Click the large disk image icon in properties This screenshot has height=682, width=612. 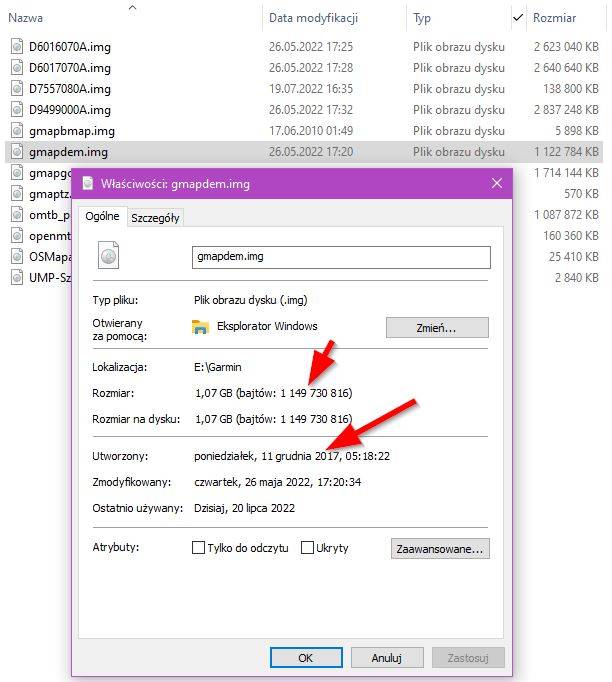[109, 257]
